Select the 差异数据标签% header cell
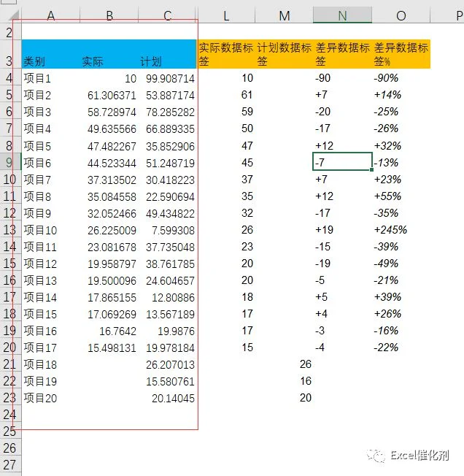Screen dimensions: 464x476 pyautogui.click(x=401, y=54)
